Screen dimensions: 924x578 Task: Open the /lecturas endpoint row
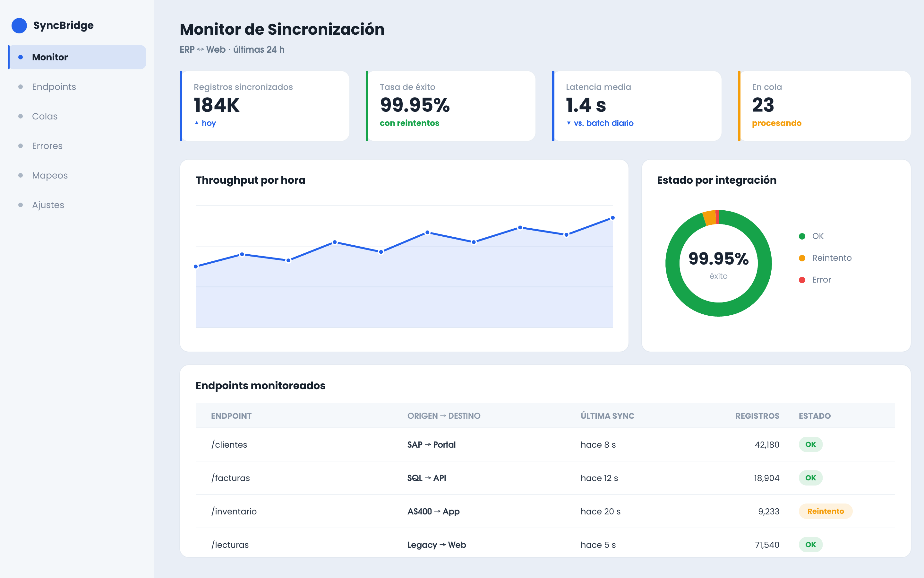[x=545, y=543]
